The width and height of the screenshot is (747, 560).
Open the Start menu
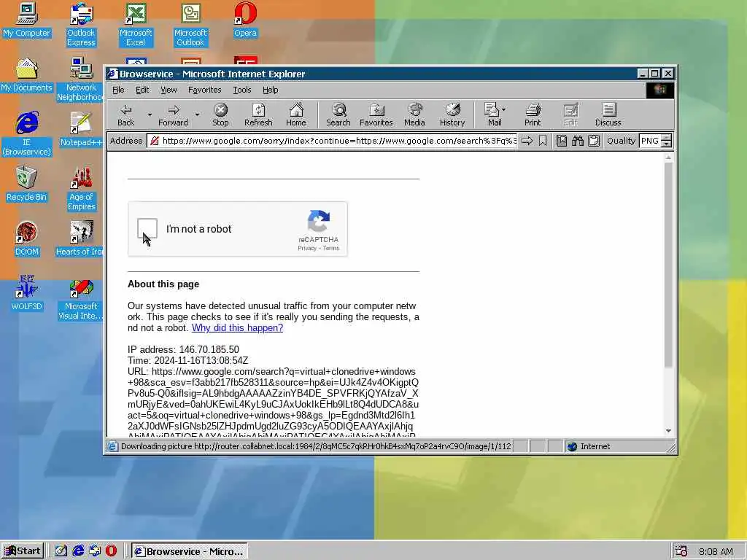pos(23,551)
